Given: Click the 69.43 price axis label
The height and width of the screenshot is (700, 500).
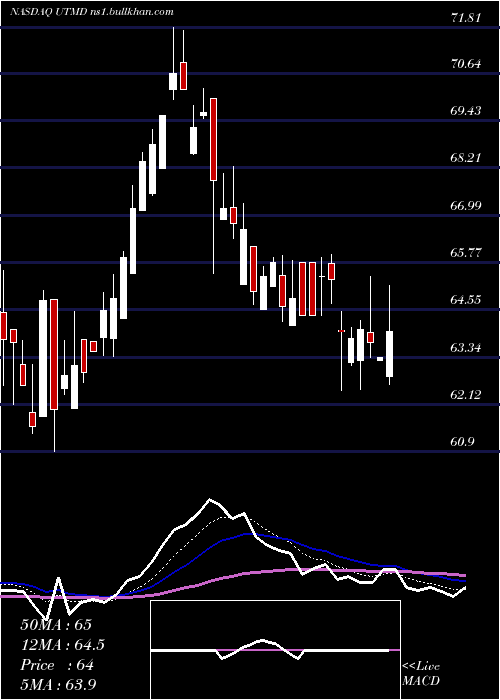Looking at the screenshot, I should [466, 111].
